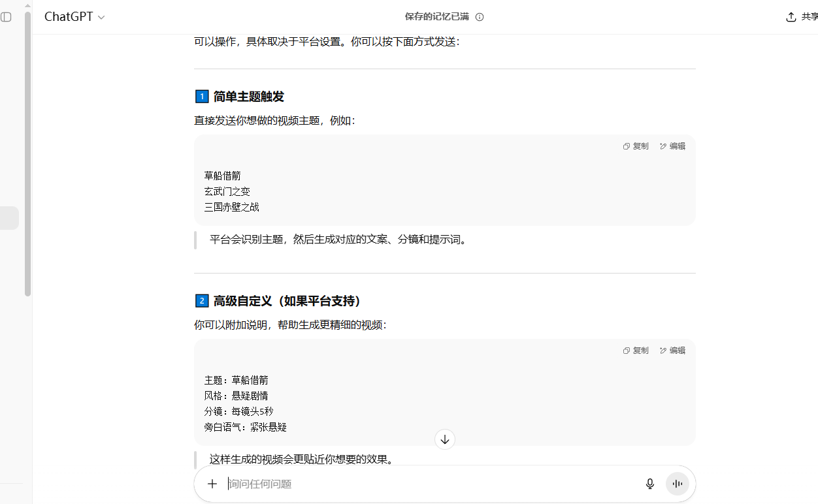Click the 保存的记忆已满 notice text
The width and height of the screenshot is (818, 504).
(437, 17)
